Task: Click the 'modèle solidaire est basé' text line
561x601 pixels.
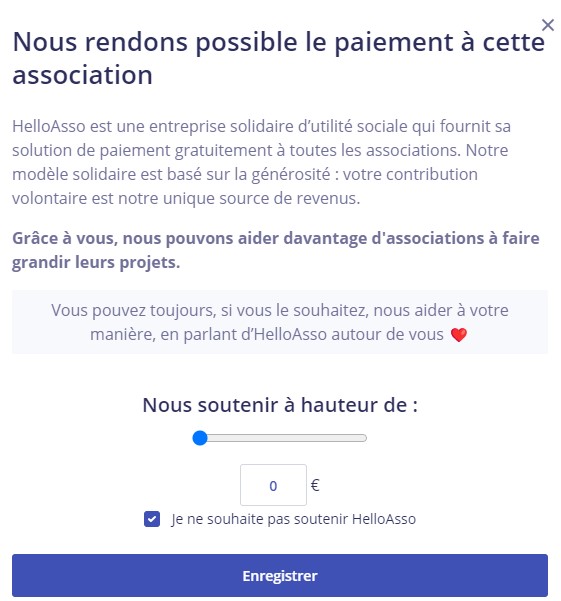Action: coord(244,174)
